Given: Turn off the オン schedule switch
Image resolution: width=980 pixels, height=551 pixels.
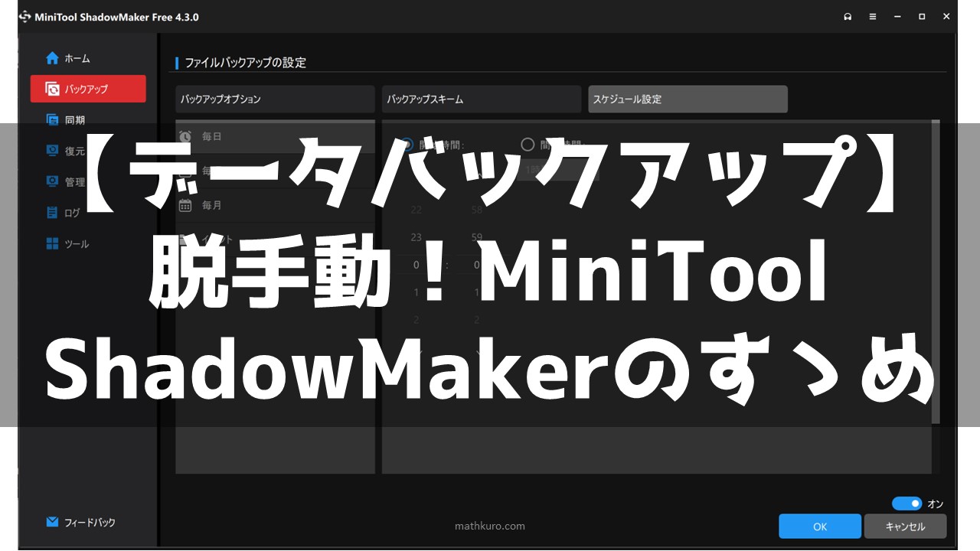Looking at the screenshot, I should pos(906,504).
